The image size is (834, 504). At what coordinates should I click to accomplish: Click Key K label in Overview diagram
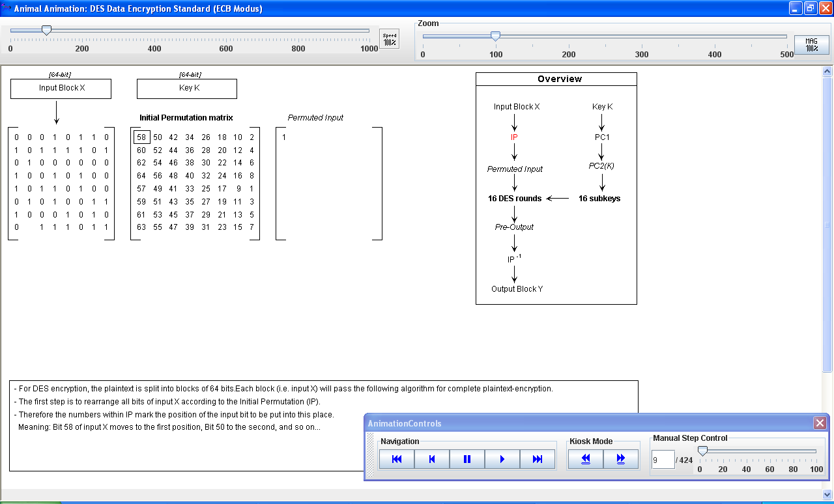[602, 107]
